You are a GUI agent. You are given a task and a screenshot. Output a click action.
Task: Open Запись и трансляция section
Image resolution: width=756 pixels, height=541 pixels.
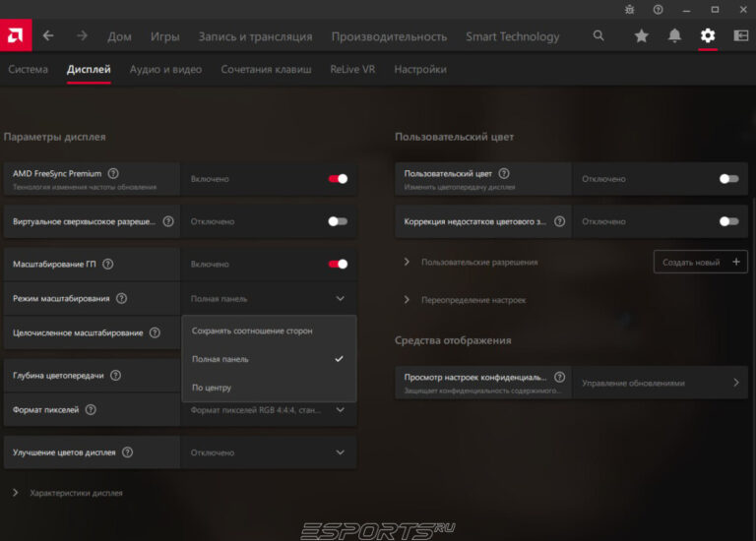tap(256, 36)
